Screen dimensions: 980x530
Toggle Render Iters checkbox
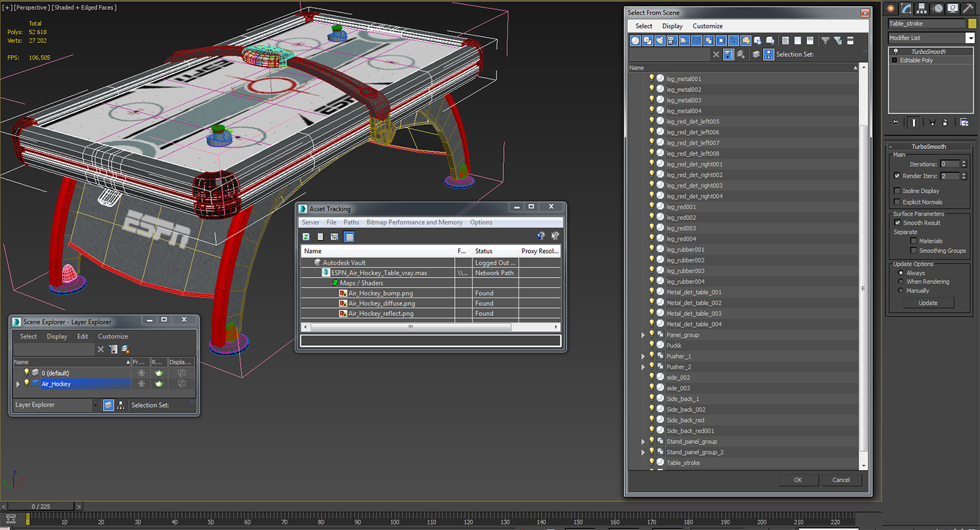[x=897, y=176]
